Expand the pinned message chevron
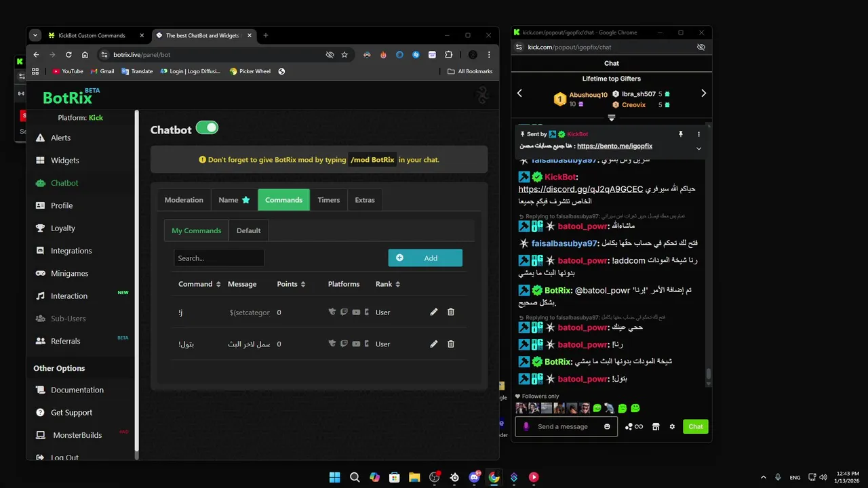The height and width of the screenshot is (488, 868). tap(698, 148)
